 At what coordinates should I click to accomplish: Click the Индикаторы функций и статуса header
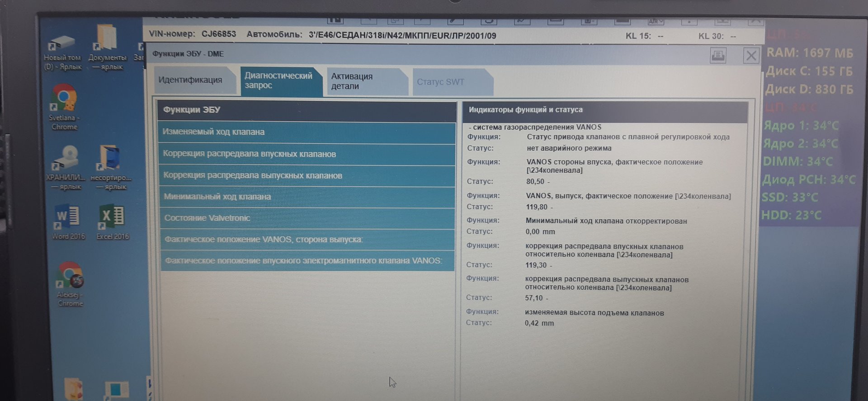(605, 111)
